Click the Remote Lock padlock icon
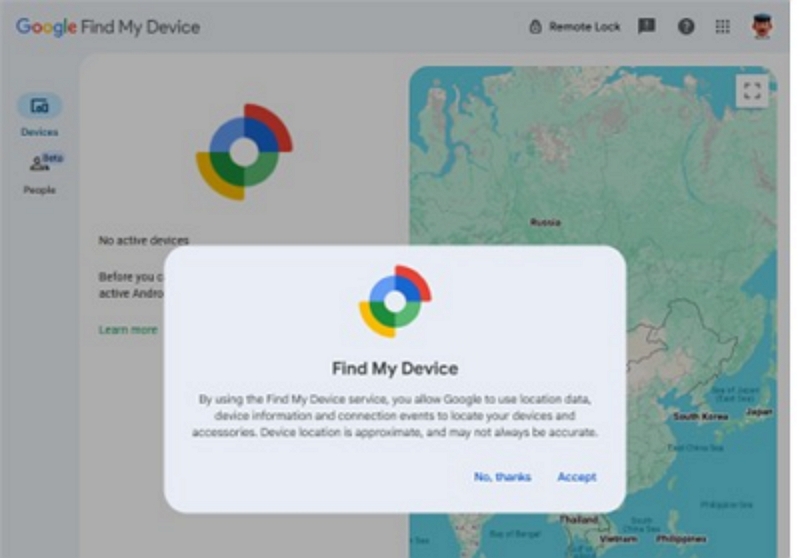This screenshot has height=558, width=800. point(535,27)
